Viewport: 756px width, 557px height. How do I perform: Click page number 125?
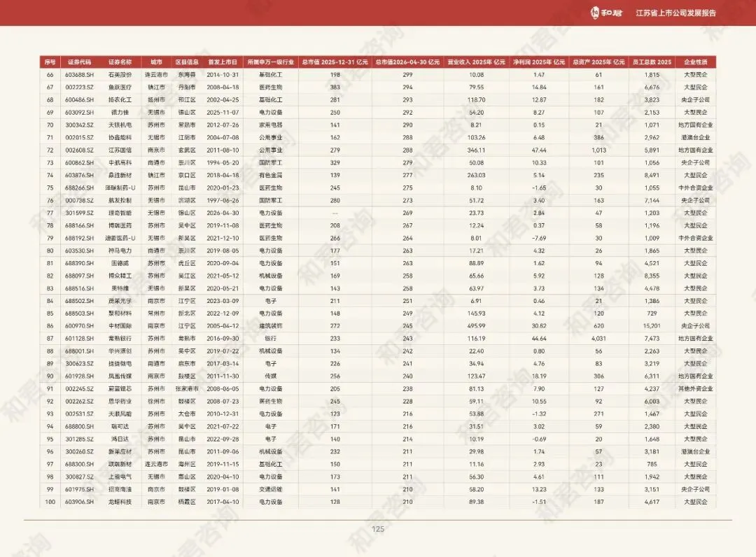378,529
